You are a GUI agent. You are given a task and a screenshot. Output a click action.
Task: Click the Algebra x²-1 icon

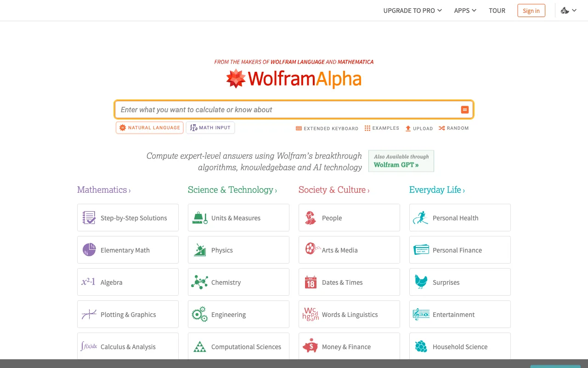88,282
